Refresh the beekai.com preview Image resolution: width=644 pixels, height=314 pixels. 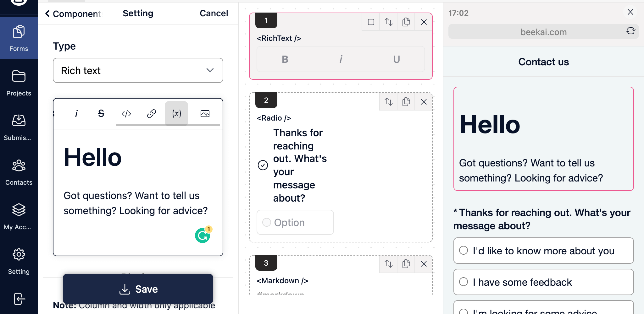(631, 31)
